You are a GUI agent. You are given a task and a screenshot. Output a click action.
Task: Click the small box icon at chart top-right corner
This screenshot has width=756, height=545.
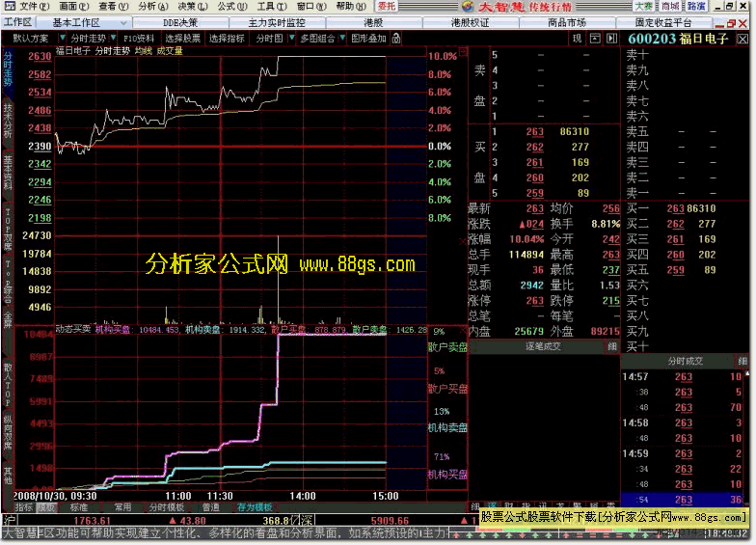point(463,51)
